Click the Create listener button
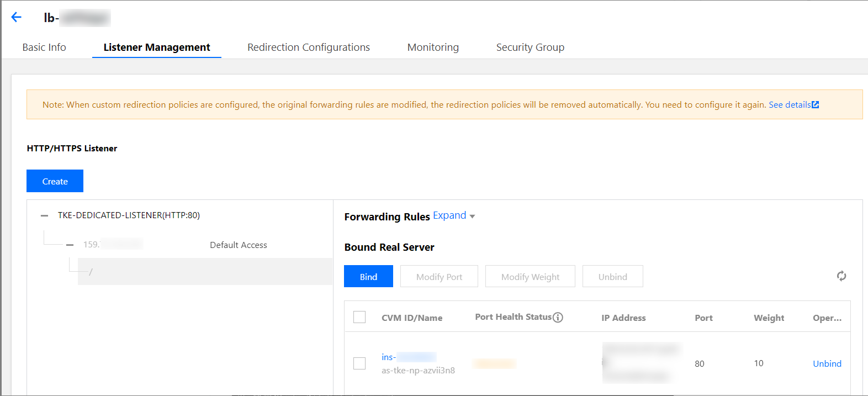Image resolution: width=868 pixels, height=396 pixels. [x=55, y=181]
